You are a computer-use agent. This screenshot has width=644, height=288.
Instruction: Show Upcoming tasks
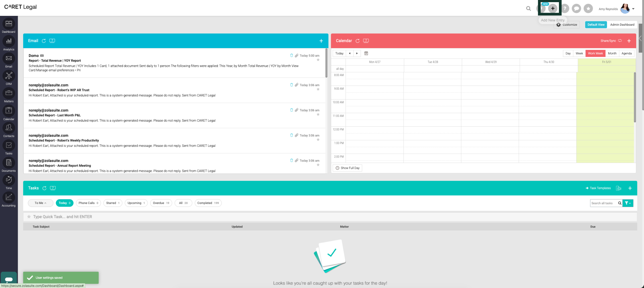(x=136, y=203)
